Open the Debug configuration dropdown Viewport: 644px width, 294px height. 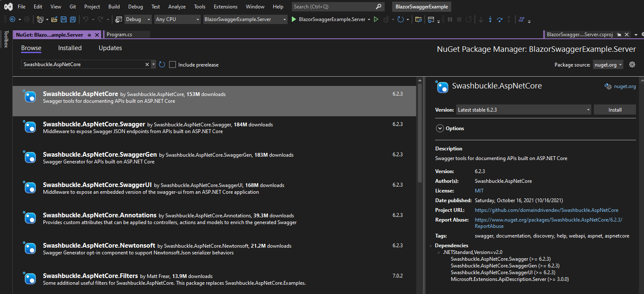137,19
